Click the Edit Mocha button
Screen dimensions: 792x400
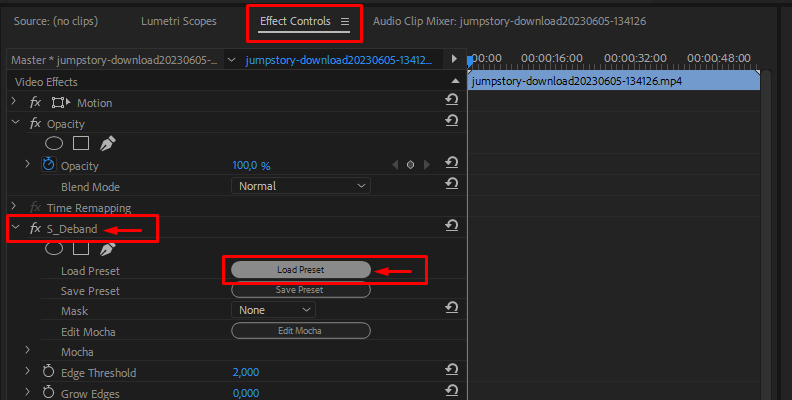click(x=301, y=331)
